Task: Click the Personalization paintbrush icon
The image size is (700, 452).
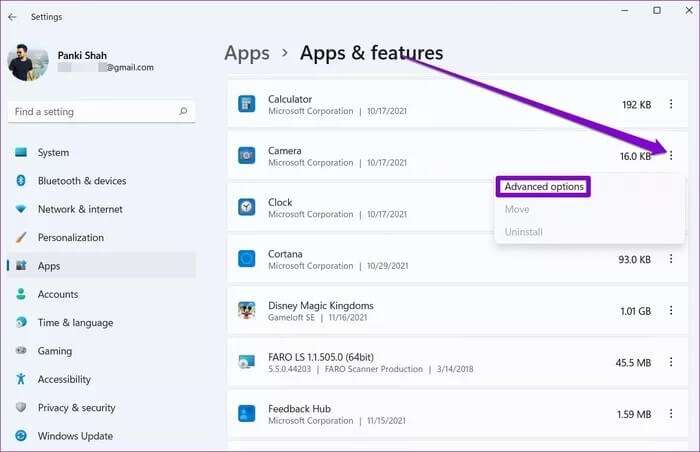Action: click(21, 237)
